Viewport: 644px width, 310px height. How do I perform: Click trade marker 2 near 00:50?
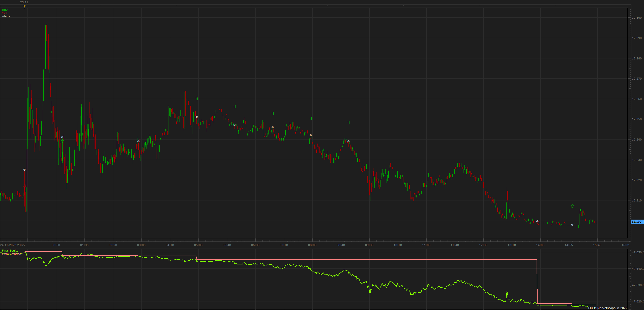62,137
